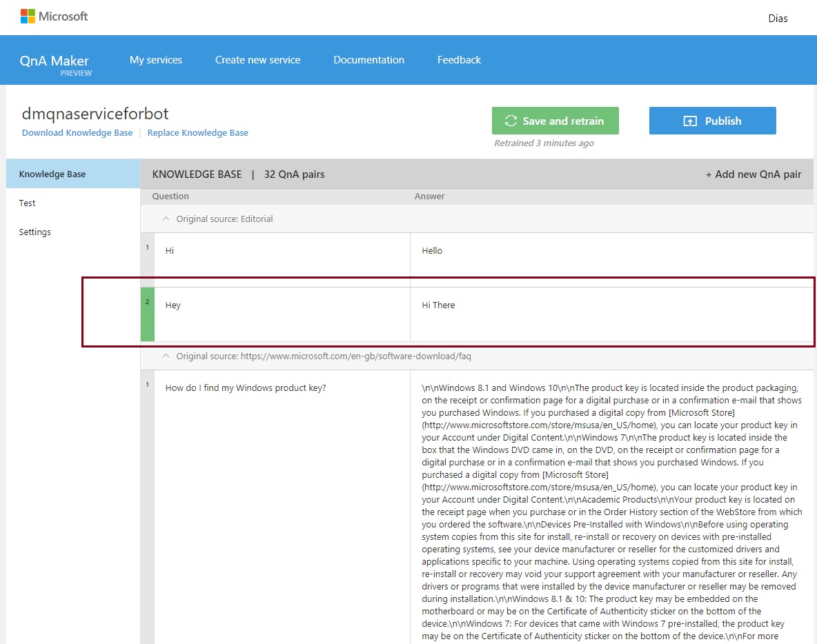Image resolution: width=817 pixels, height=644 pixels.
Task: Open the My services menu
Action: 155,60
